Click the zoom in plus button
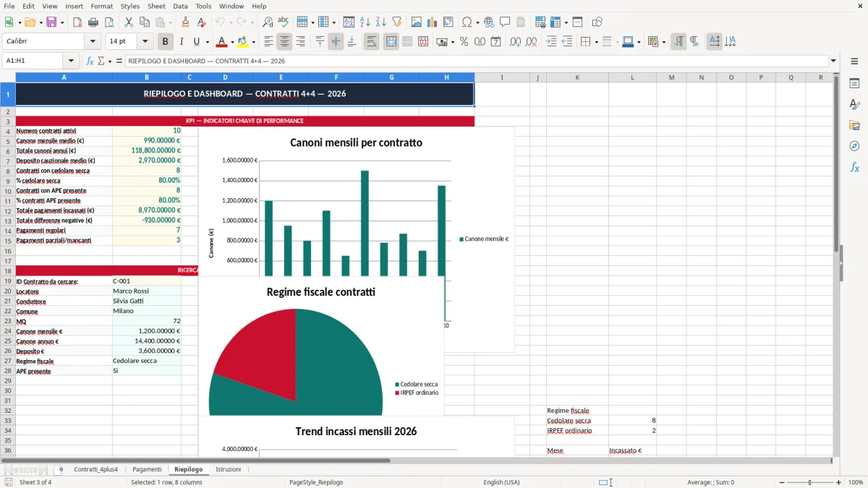The image size is (868, 488). tap(839, 482)
